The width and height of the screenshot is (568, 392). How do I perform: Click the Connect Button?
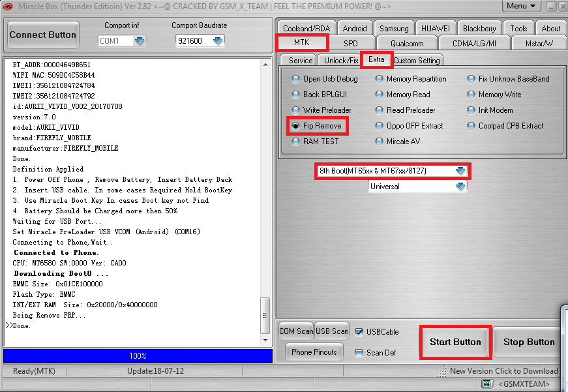[x=43, y=35]
